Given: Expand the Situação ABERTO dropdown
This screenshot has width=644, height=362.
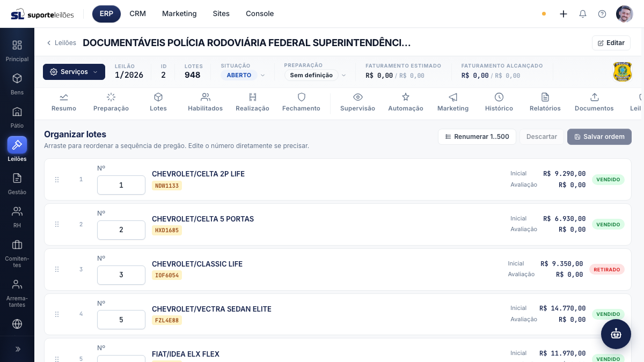Looking at the screenshot, I should [244, 75].
